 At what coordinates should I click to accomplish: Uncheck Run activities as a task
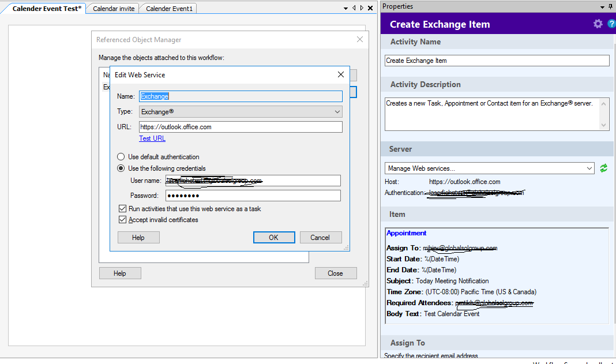(122, 209)
